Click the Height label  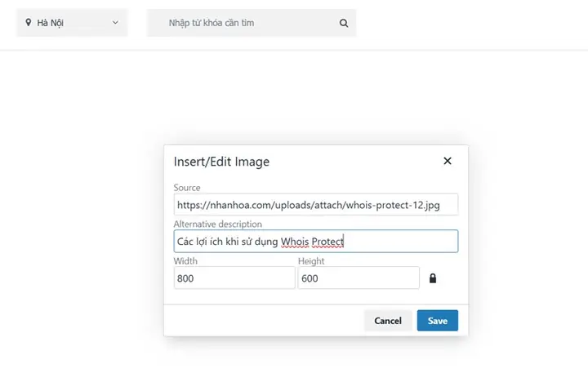coord(311,261)
